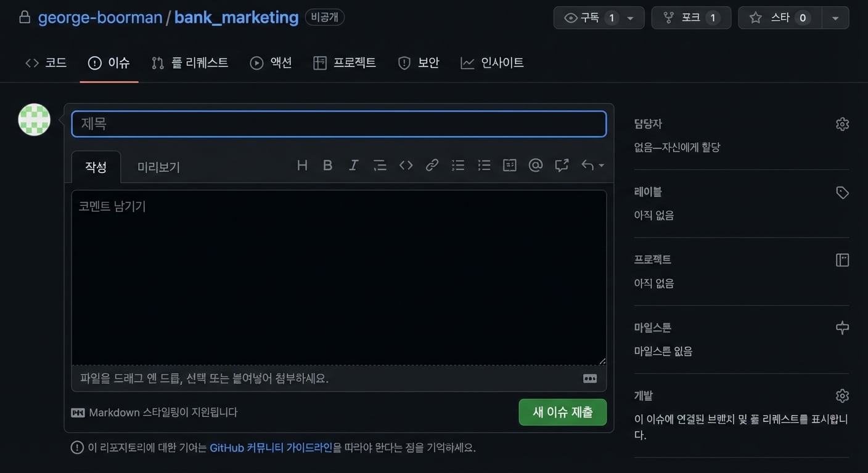Viewport: 868px width, 473px height.
Task: Add a task list icon
Action: (510, 165)
